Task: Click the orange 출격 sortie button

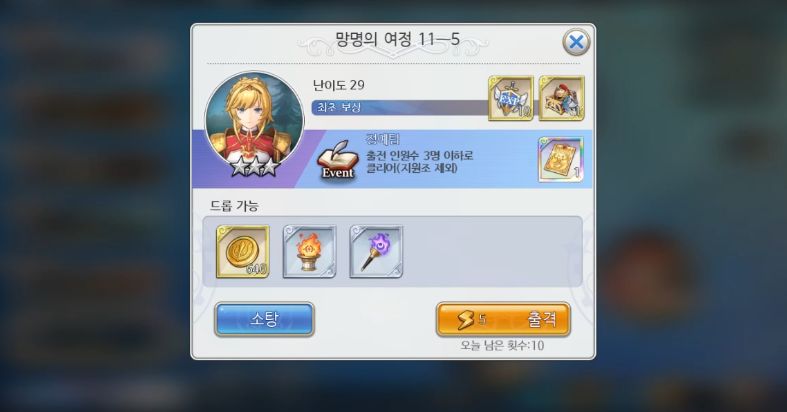Action: (x=503, y=319)
